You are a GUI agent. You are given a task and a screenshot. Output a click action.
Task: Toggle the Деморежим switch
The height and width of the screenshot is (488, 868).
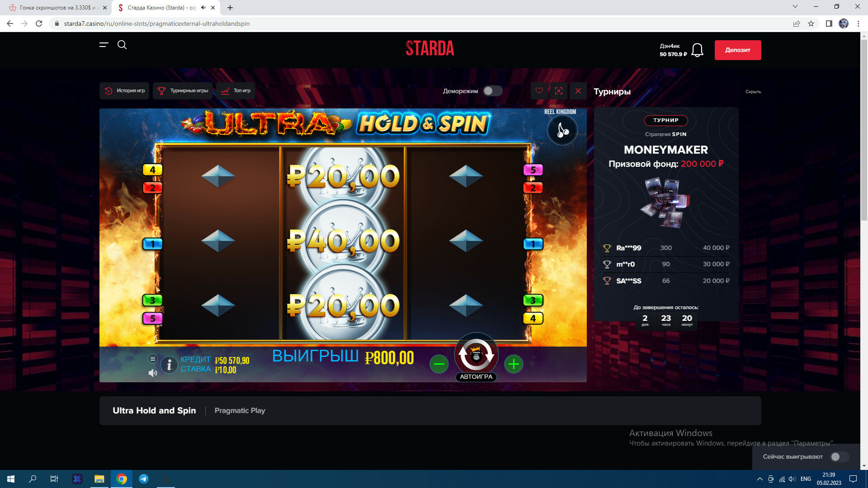492,91
